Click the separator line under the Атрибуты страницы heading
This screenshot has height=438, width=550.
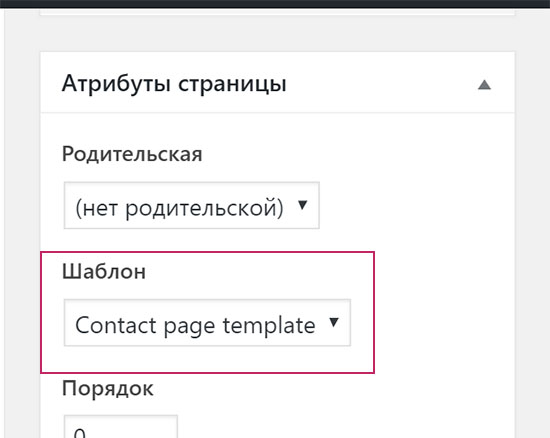(x=277, y=113)
